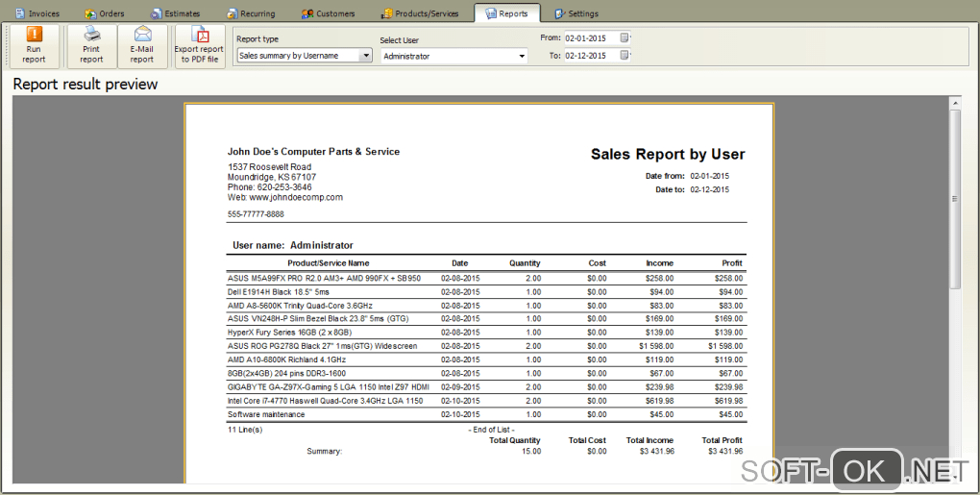Click the vertical scrollbar thumb in preview
This screenshot has height=495, width=980.
(955, 197)
